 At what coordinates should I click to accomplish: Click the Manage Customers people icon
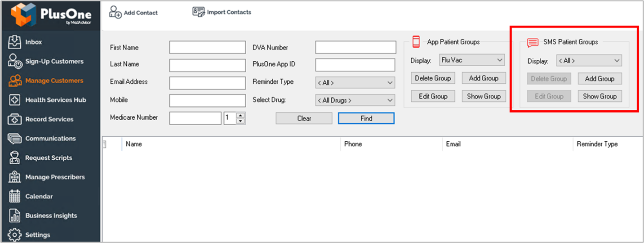(x=15, y=81)
